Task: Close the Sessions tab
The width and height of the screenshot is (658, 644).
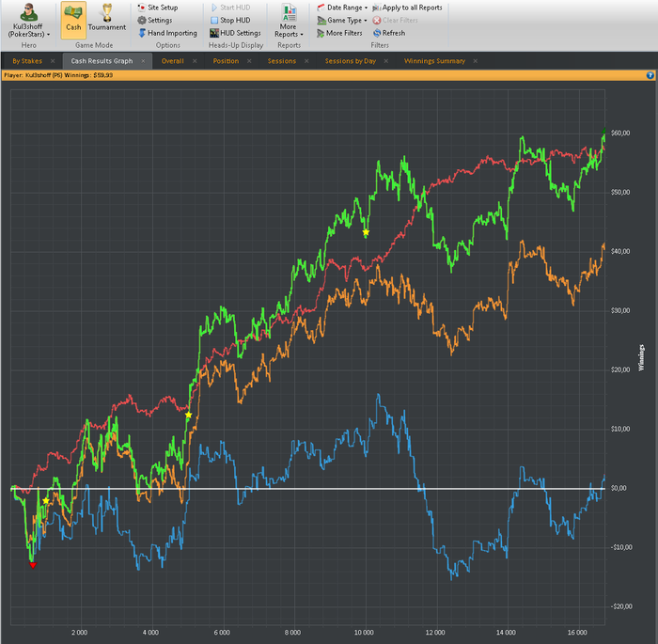Action: pos(306,61)
